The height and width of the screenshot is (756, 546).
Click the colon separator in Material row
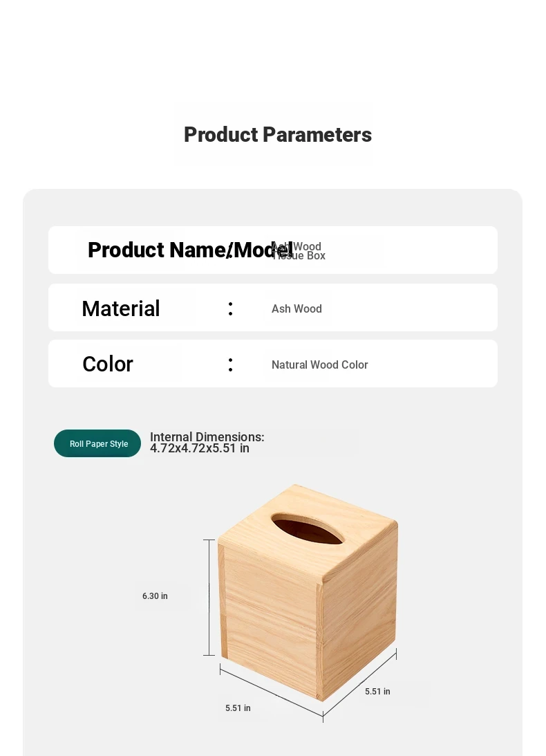click(x=230, y=308)
